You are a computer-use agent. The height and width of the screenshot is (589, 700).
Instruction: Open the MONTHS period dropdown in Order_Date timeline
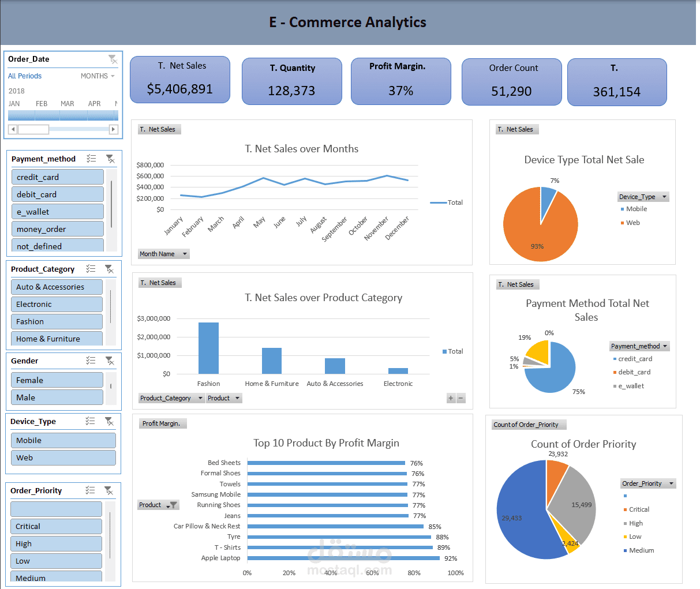point(97,76)
